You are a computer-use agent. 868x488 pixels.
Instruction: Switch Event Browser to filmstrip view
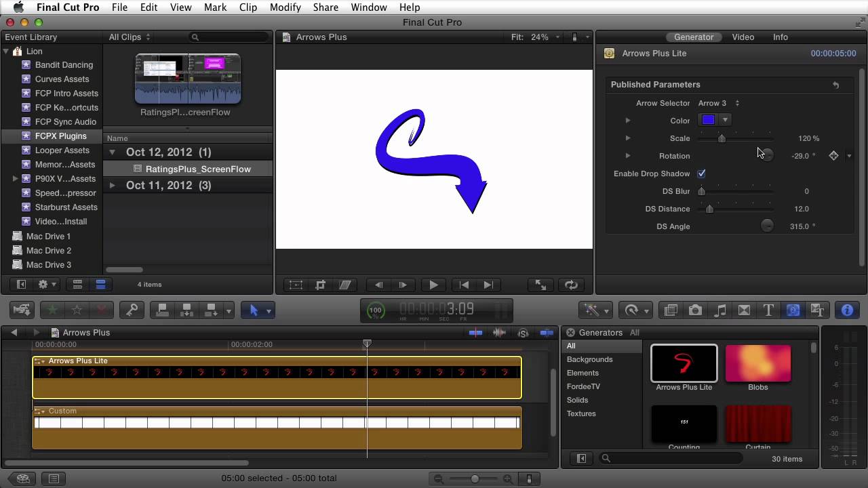point(77,285)
